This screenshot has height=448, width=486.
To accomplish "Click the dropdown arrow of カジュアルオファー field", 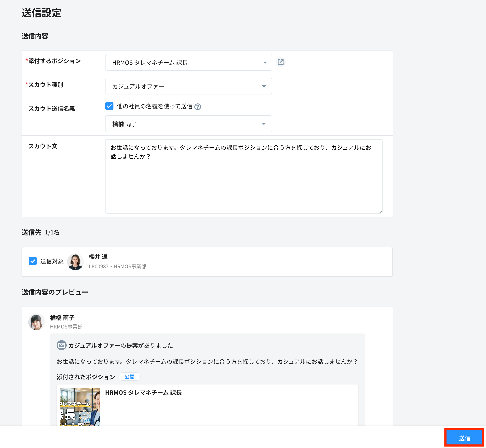I will (x=264, y=86).
